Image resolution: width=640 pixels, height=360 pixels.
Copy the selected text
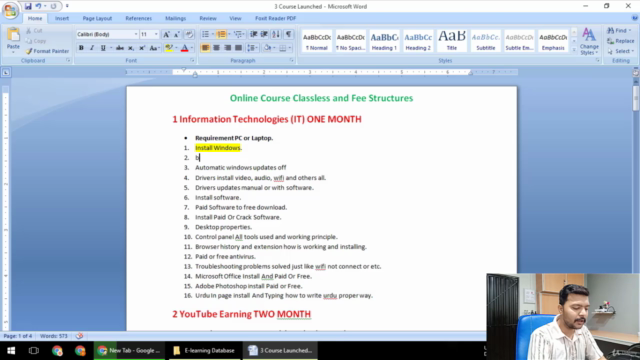pos(36,41)
